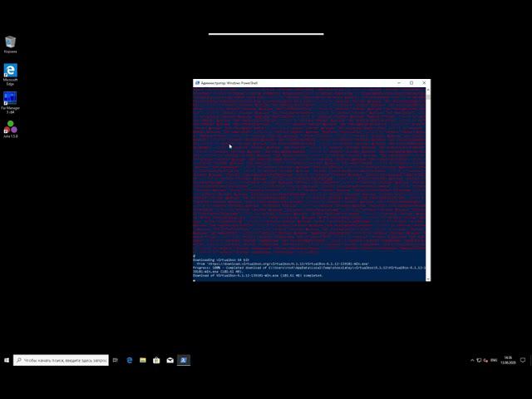The height and width of the screenshot is (399, 532).
Task: Show hidden system tray icons
Action: tap(472, 360)
